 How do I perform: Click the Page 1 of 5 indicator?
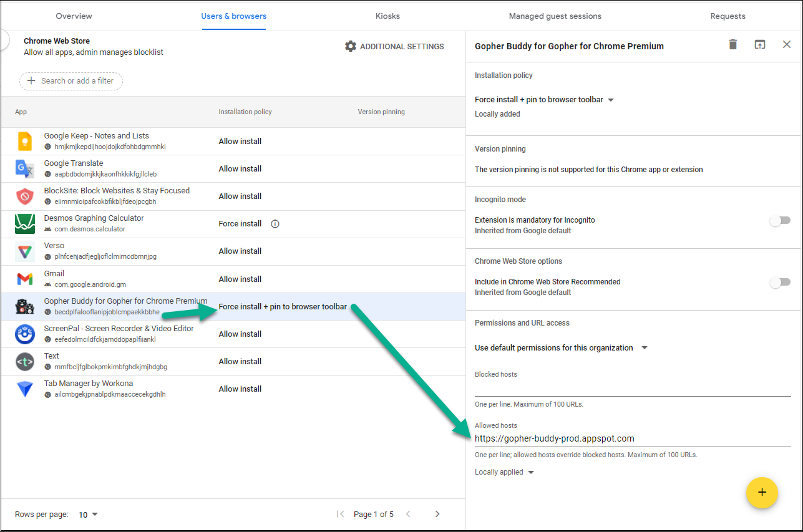point(374,515)
